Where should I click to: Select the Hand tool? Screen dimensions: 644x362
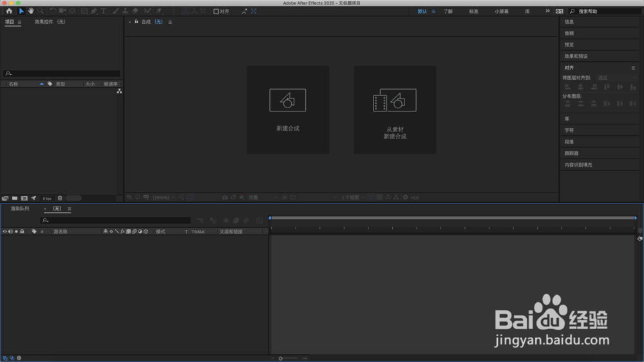click(x=31, y=11)
